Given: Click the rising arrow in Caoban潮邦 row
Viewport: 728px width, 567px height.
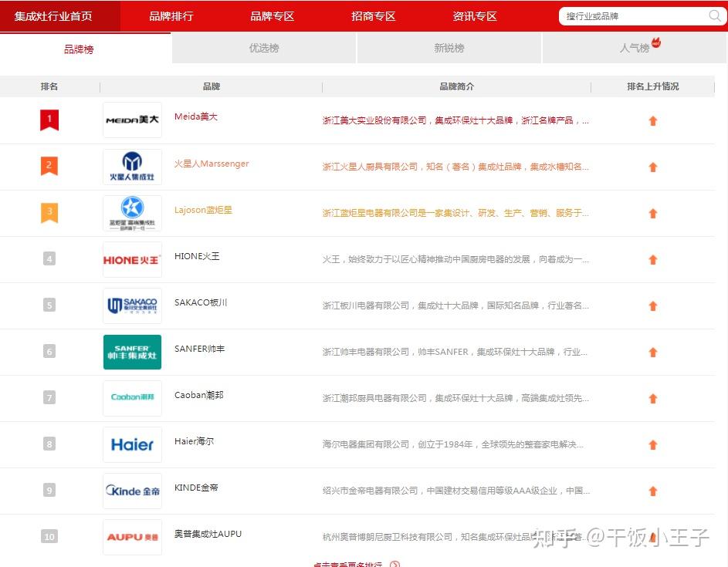Looking at the screenshot, I should point(653,399).
